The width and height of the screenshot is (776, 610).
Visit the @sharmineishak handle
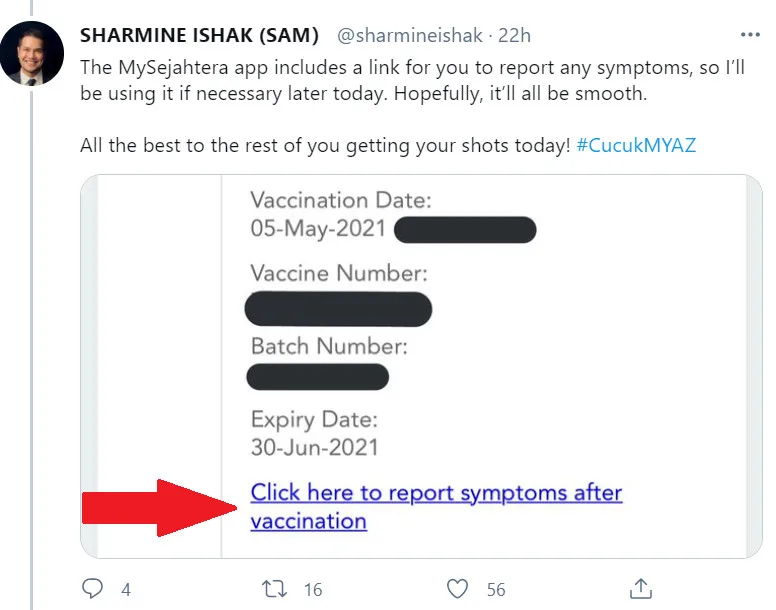tap(409, 36)
